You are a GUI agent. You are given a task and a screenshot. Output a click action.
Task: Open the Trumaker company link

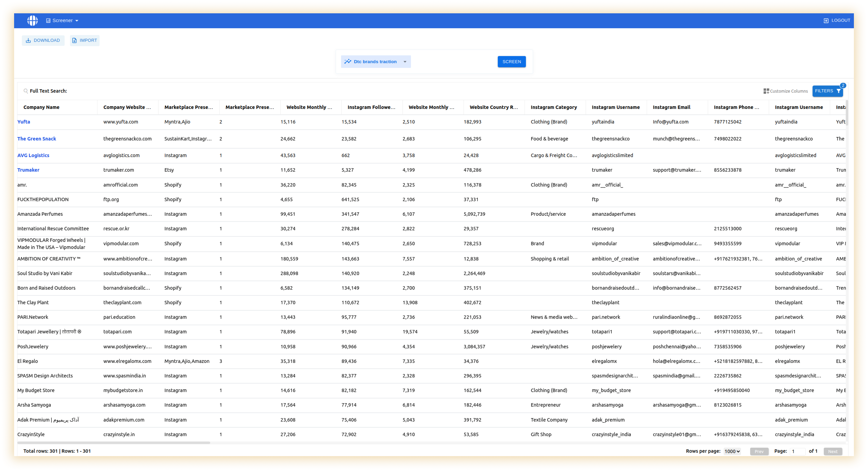pos(28,170)
